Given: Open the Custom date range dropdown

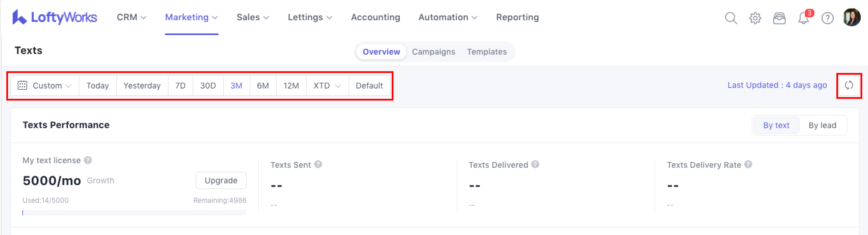Looking at the screenshot, I should click(45, 86).
